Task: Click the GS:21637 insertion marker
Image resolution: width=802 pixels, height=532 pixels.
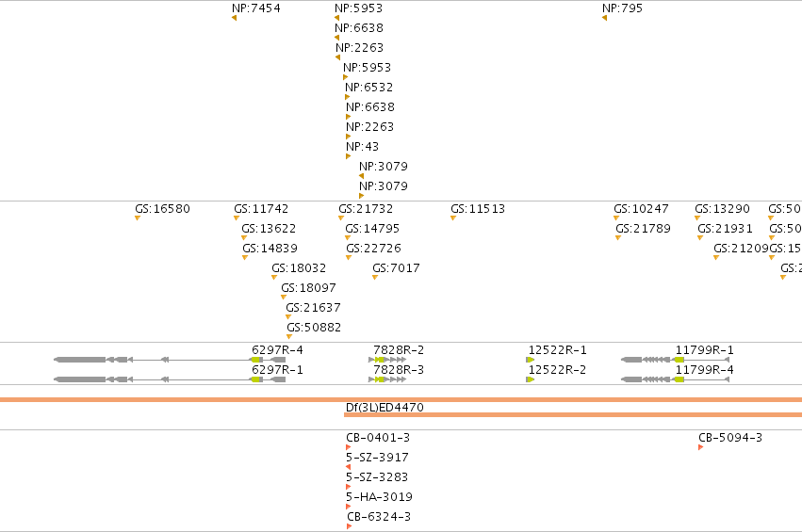Action: coord(288,317)
